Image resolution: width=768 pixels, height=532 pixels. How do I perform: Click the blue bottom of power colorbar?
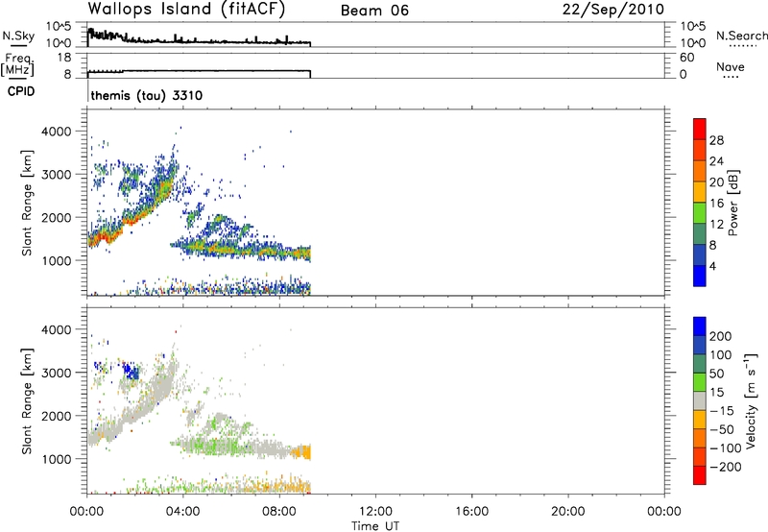pos(700,276)
